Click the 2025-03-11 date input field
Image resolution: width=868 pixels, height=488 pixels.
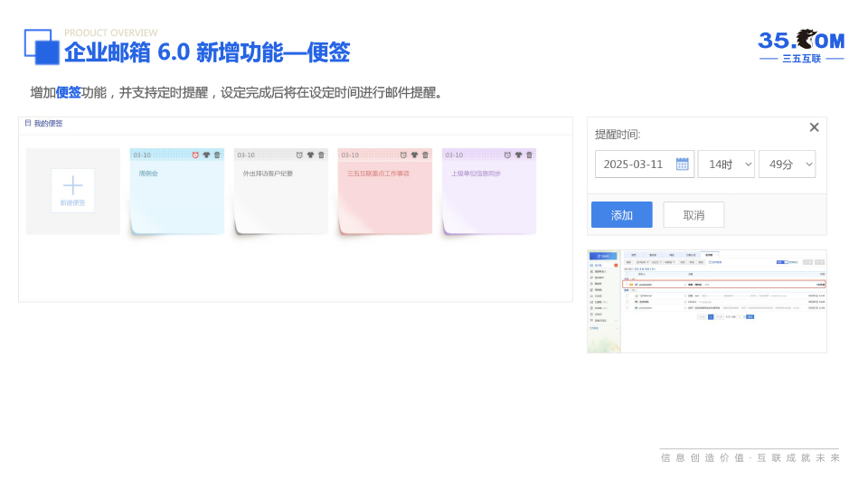634,164
